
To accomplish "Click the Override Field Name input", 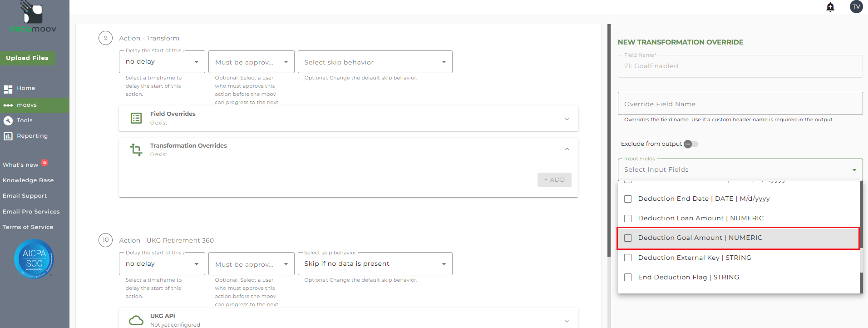I will [x=740, y=104].
